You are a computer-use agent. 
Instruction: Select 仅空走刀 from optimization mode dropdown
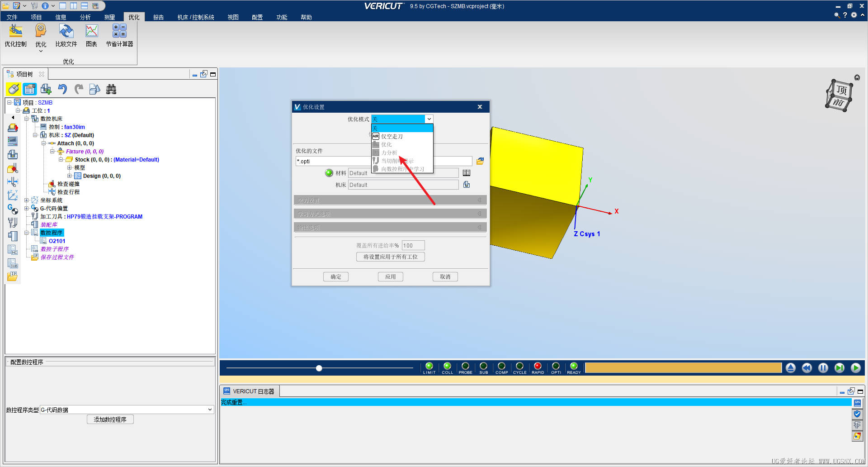point(392,136)
